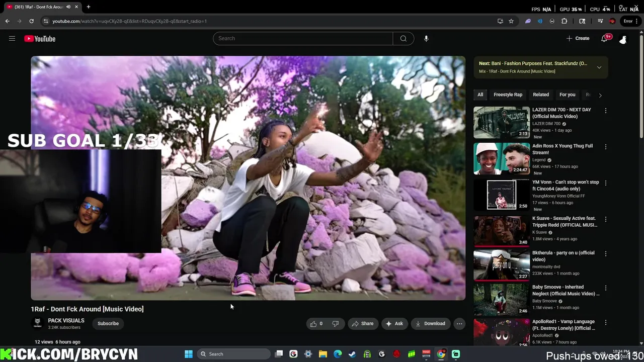Click the Windows taskbar Search box
The image size is (644, 362).
pos(233,354)
